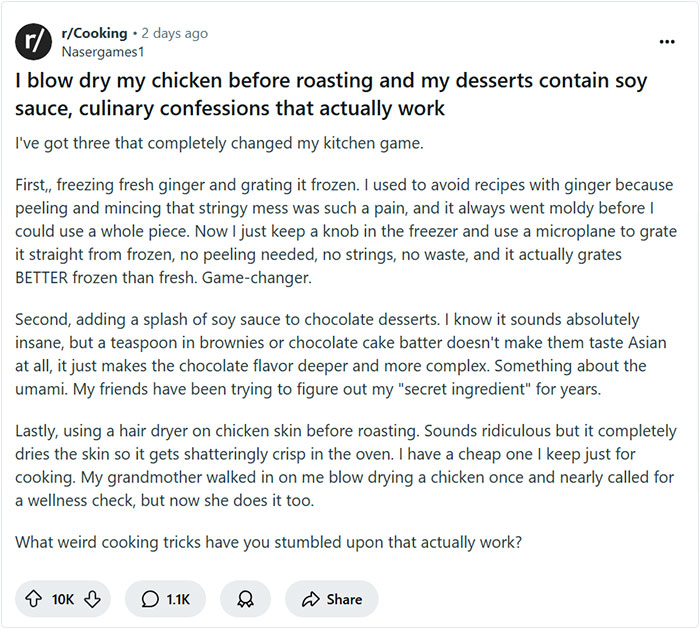The image size is (700, 629).
Task: Click the comment bubble icon
Action: [x=150, y=599]
